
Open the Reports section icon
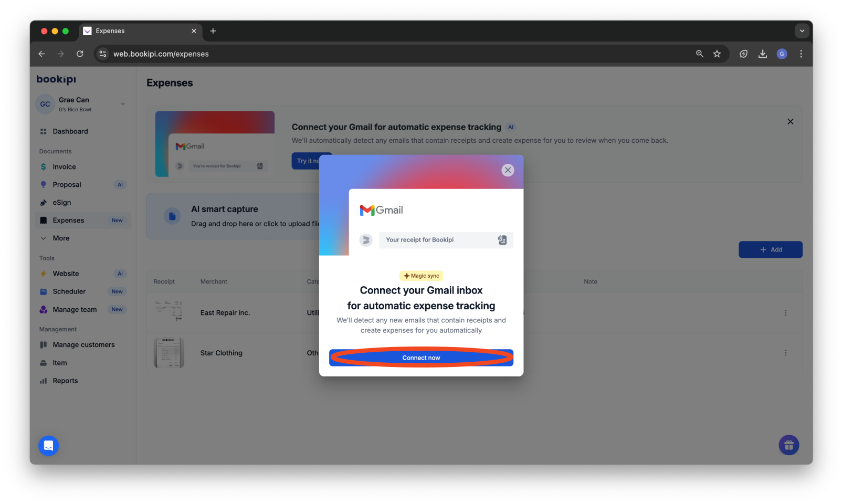pyautogui.click(x=44, y=380)
